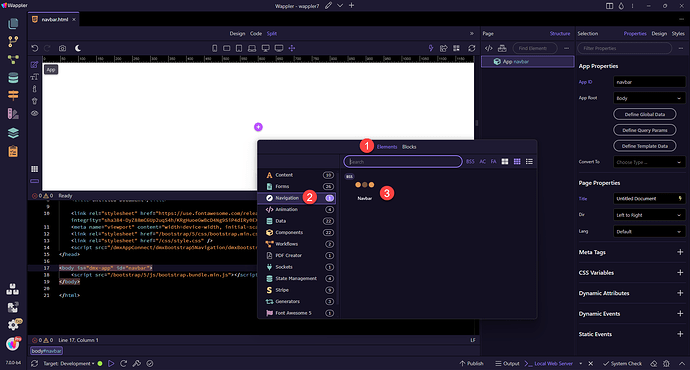This screenshot has width=690, height=370.
Task: Open the Dir Left to Right dropdown
Action: tap(649, 215)
